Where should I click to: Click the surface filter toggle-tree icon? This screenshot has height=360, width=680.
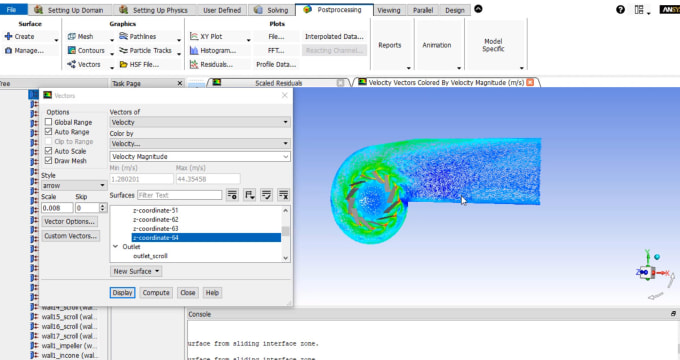click(232, 195)
